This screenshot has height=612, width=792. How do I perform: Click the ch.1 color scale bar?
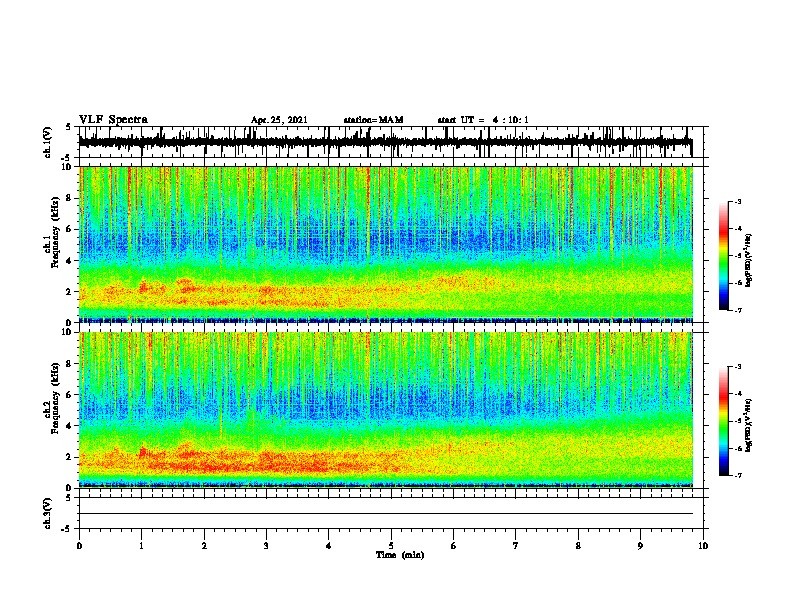click(724, 256)
